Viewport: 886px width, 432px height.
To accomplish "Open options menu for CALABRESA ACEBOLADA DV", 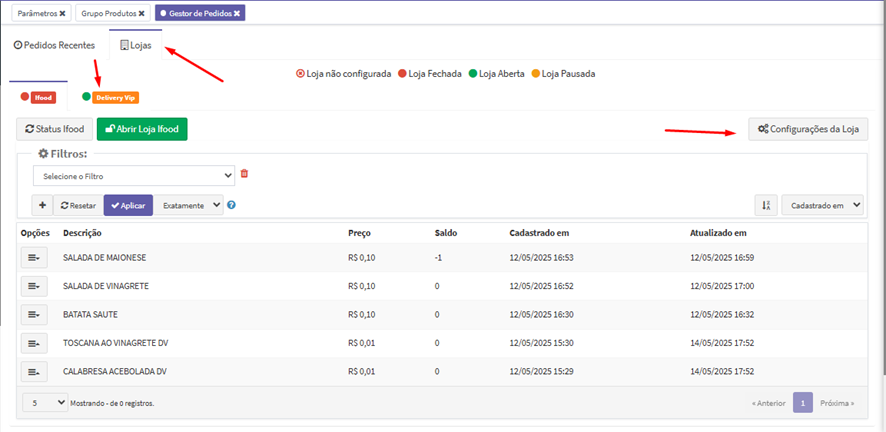I will [x=34, y=372].
